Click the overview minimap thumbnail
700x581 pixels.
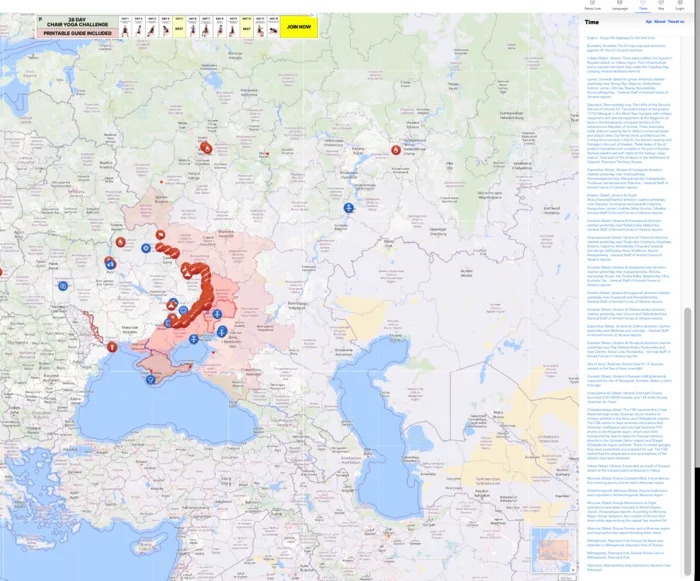pyautogui.click(x=553, y=550)
